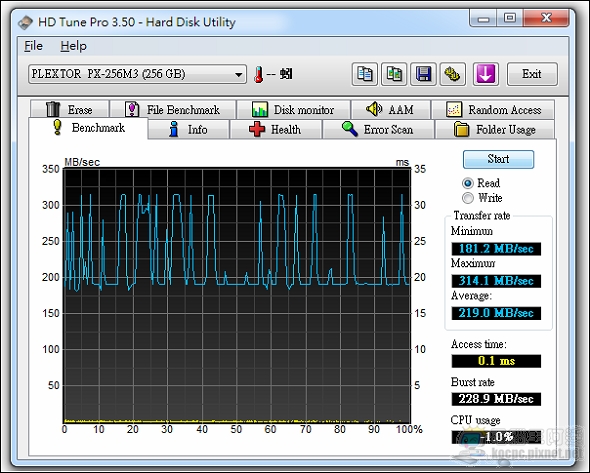Start the benchmark with Start button
The height and width of the screenshot is (473, 590).
tap(498, 159)
